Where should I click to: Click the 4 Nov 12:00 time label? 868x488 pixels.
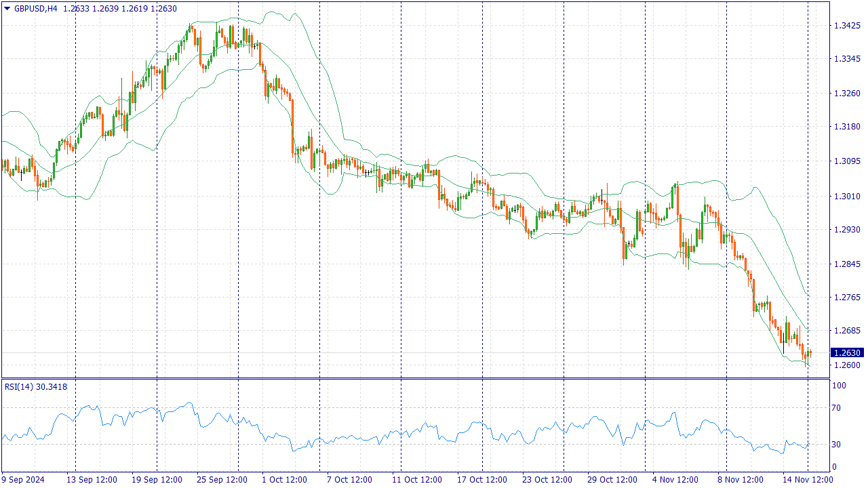677,480
